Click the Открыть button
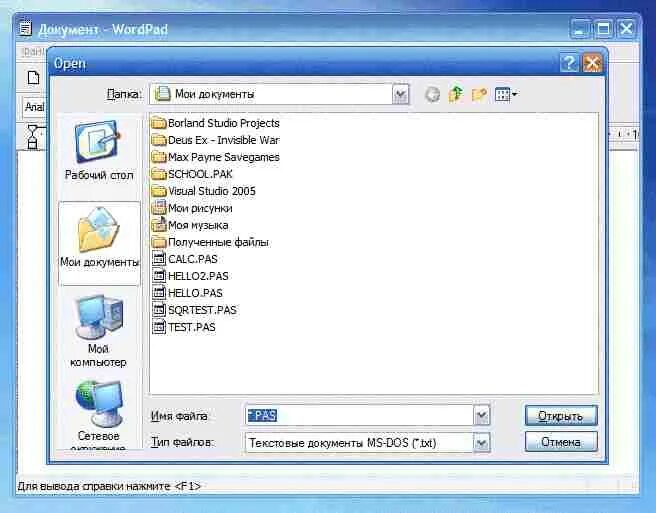The image size is (656, 513). (x=561, y=416)
